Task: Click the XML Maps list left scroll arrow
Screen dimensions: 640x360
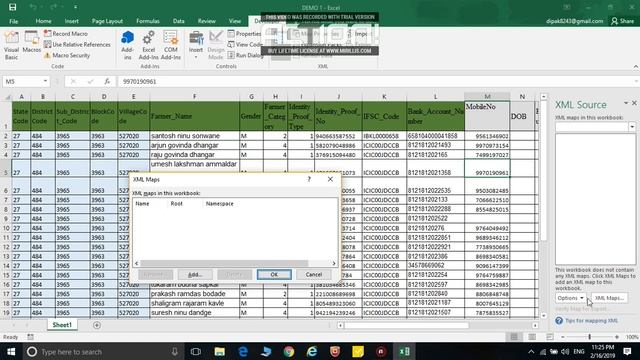Action: (x=137, y=264)
